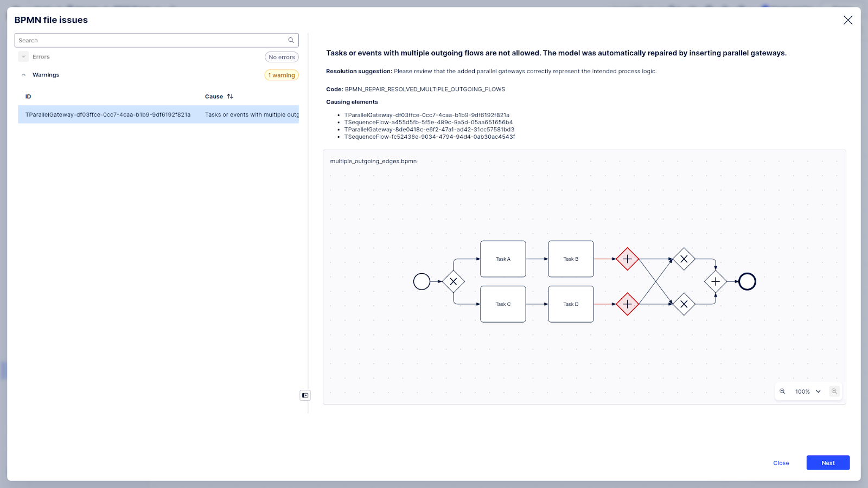Click the Close link button
Image resolution: width=868 pixels, height=488 pixels.
[781, 463]
